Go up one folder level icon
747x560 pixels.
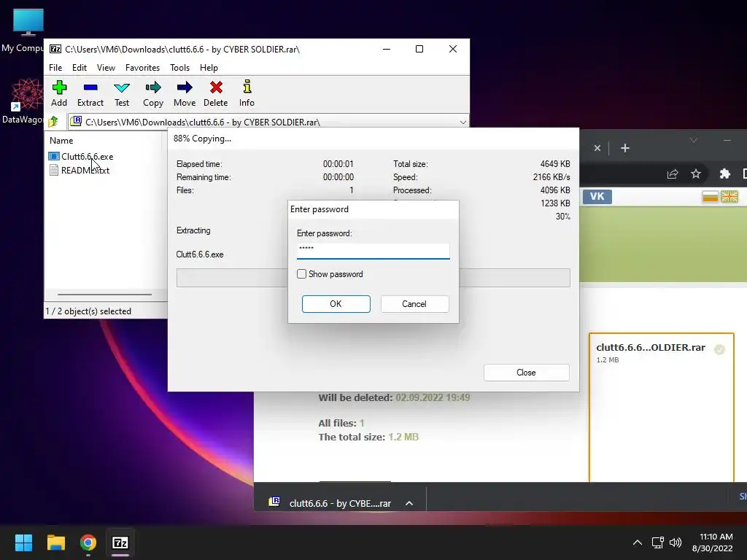53,122
